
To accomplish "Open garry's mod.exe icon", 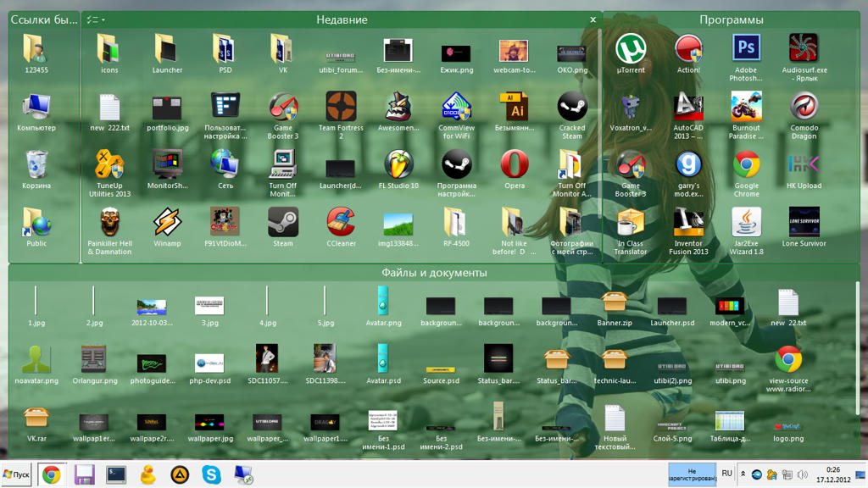I will click(688, 173).
